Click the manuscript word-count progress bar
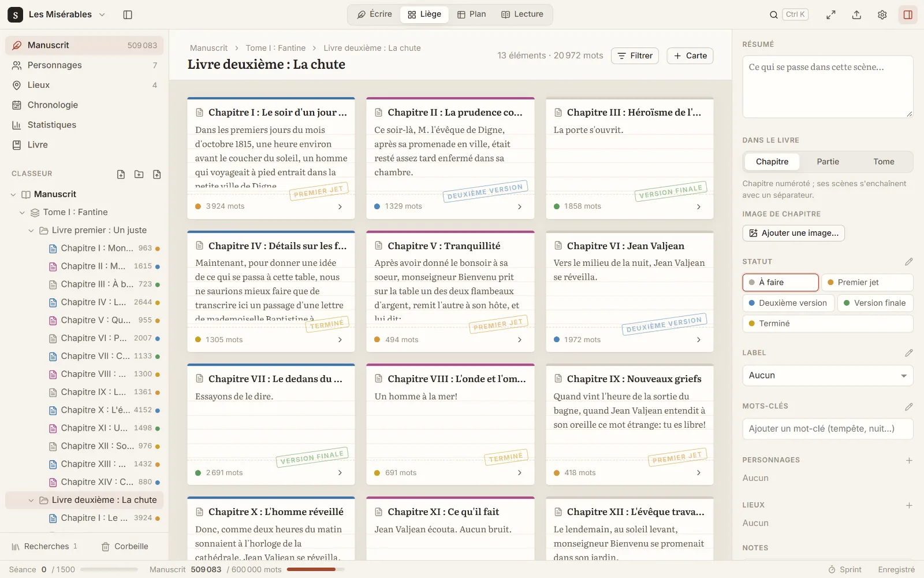 pos(315,570)
